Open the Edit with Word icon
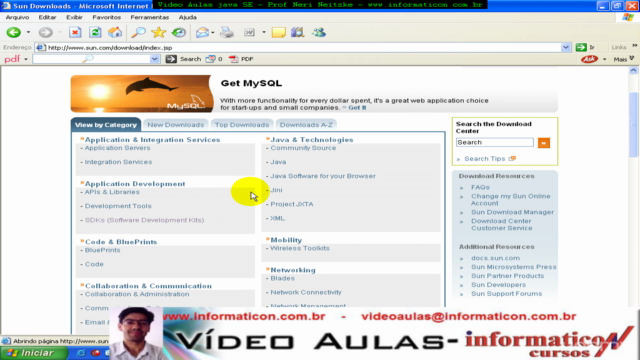 point(249,32)
